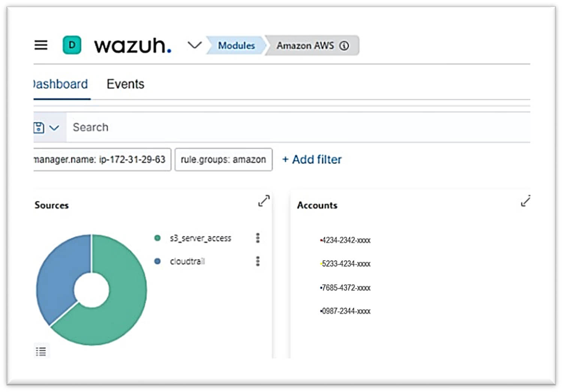The width and height of the screenshot is (562, 392).
Task: Toggle s3_server_access series in legend
Action: click(200, 238)
